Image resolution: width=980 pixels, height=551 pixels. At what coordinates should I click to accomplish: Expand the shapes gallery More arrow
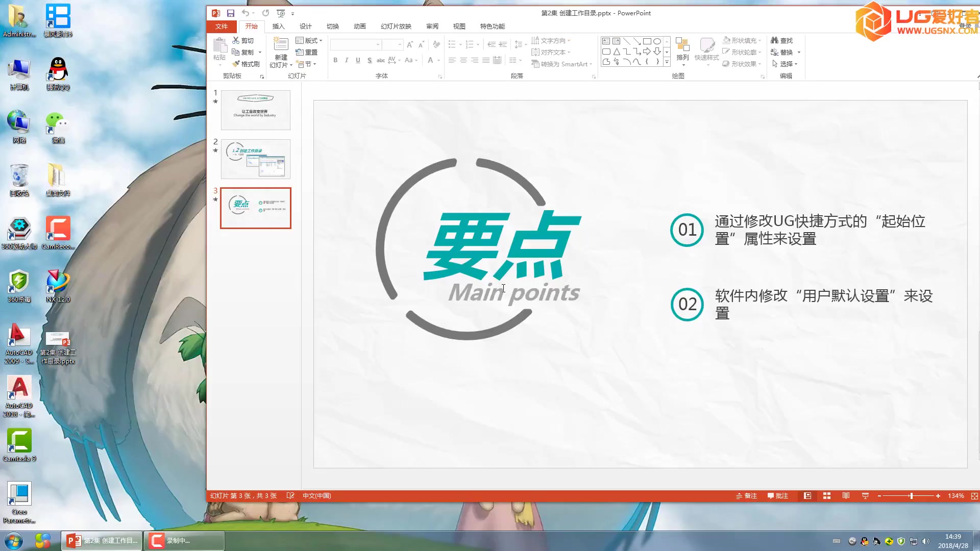coord(667,62)
